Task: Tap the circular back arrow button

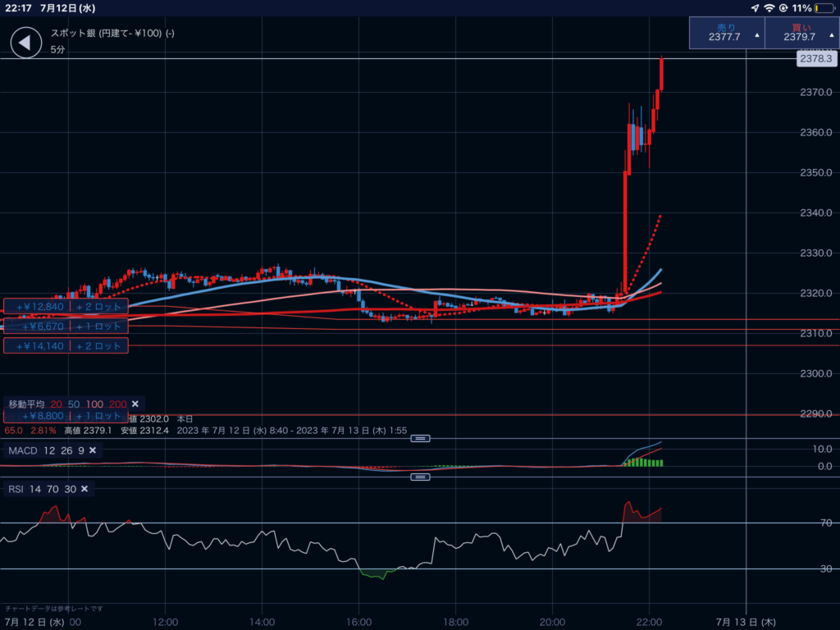Action: tap(25, 43)
